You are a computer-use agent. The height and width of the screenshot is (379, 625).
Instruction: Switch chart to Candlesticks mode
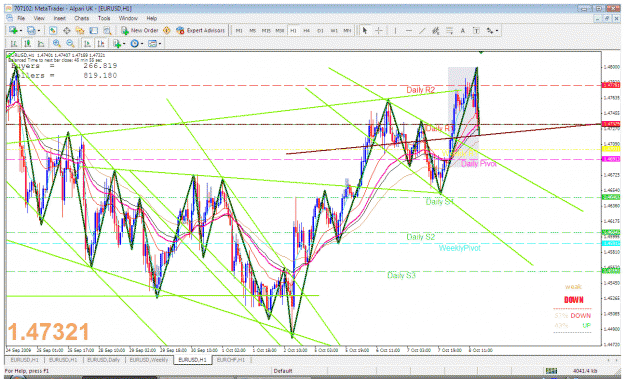(x=27, y=43)
